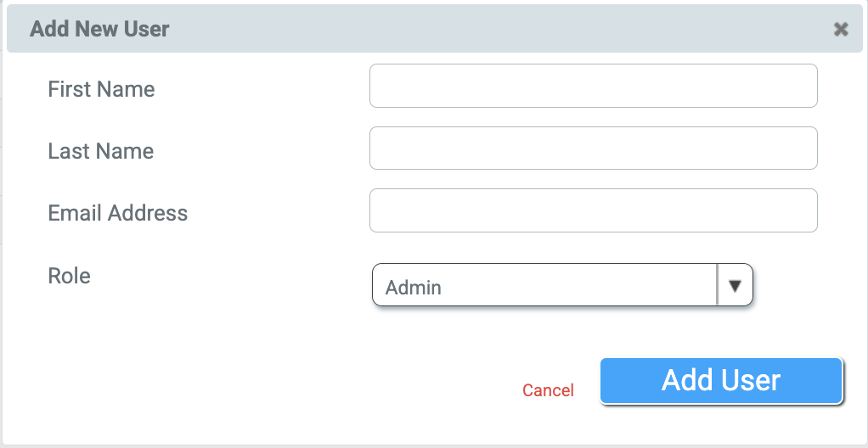Click the First Name input field
Screen dimensions: 868x448
click(x=593, y=86)
